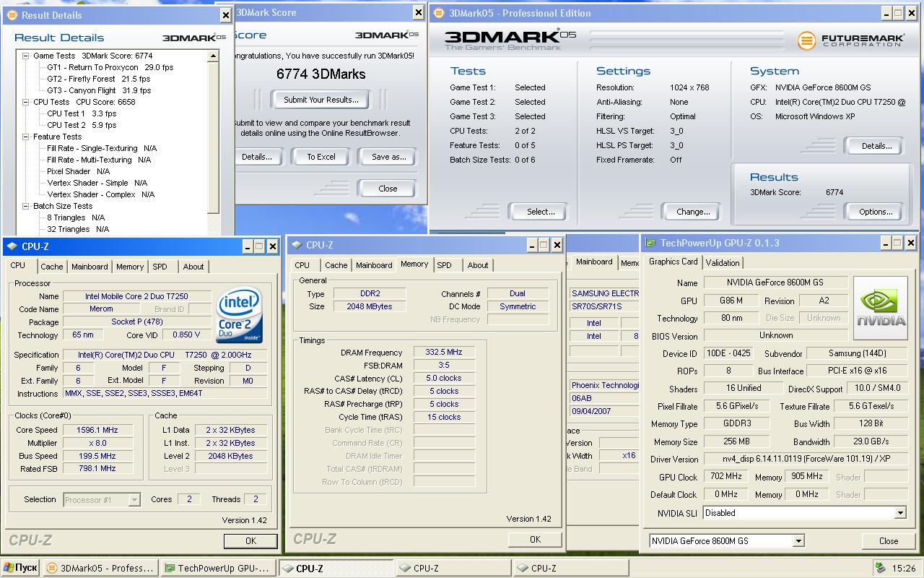Collapse the Batch Size Tests tree node
This screenshot has width=924, height=578.
26,206
